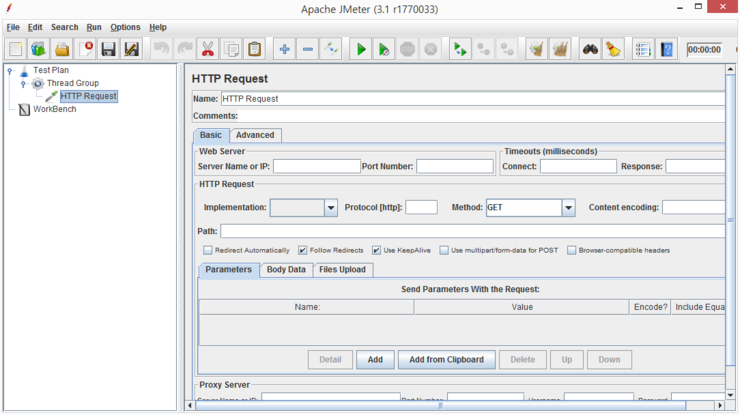Start the test with green play icon

(361, 49)
